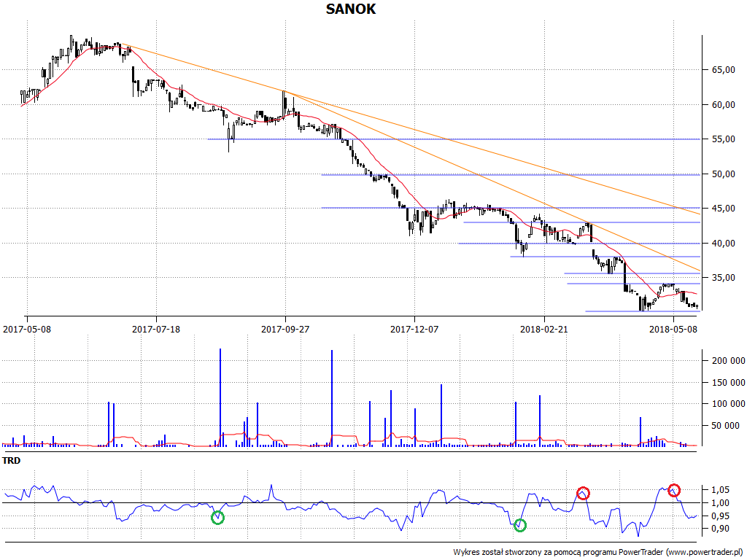Click the 2017-07-18 date label
The width and height of the screenshot is (747, 560).
click(x=156, y=329)
